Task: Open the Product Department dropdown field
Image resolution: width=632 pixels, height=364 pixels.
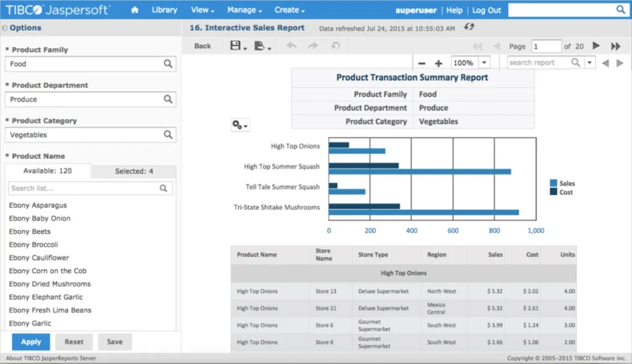Action: [x=90, y=99]
